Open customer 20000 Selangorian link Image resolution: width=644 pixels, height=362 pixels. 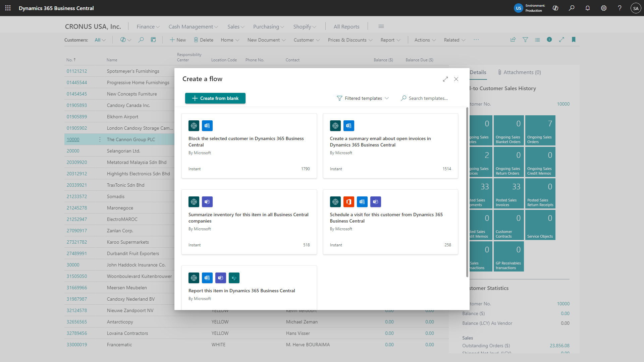pos(73,151)
